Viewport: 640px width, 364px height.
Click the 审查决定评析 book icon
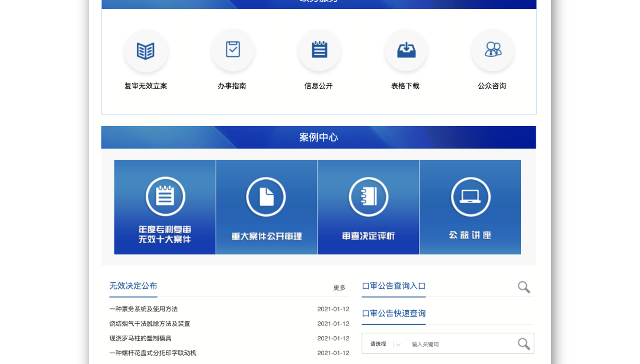(368, 195)
